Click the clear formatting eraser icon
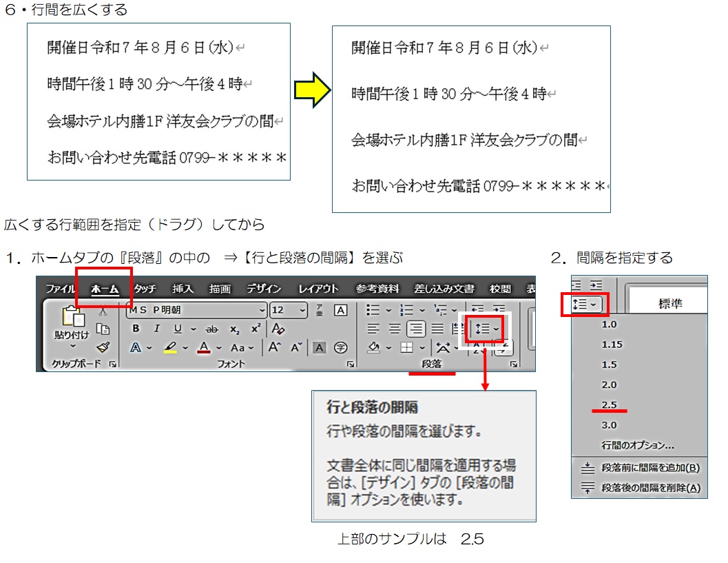Image resolution: width=728 pixels, height=563 pixels. [x=278, y=329]
